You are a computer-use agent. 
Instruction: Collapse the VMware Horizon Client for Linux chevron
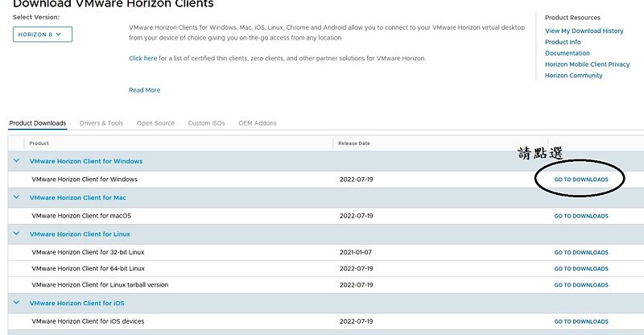point(16,234)
